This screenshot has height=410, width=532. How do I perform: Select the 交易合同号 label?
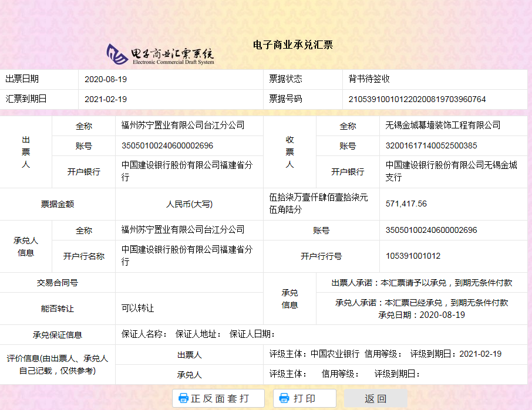58,283
